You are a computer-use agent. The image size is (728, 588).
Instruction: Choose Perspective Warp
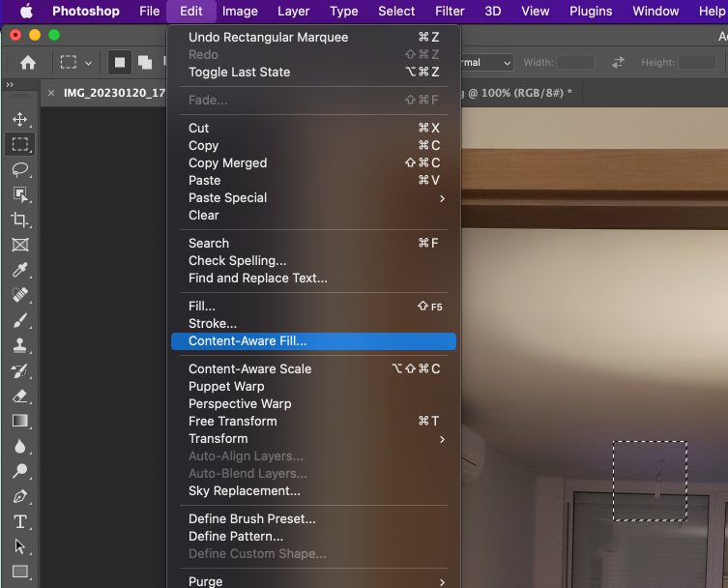[313, 404]
